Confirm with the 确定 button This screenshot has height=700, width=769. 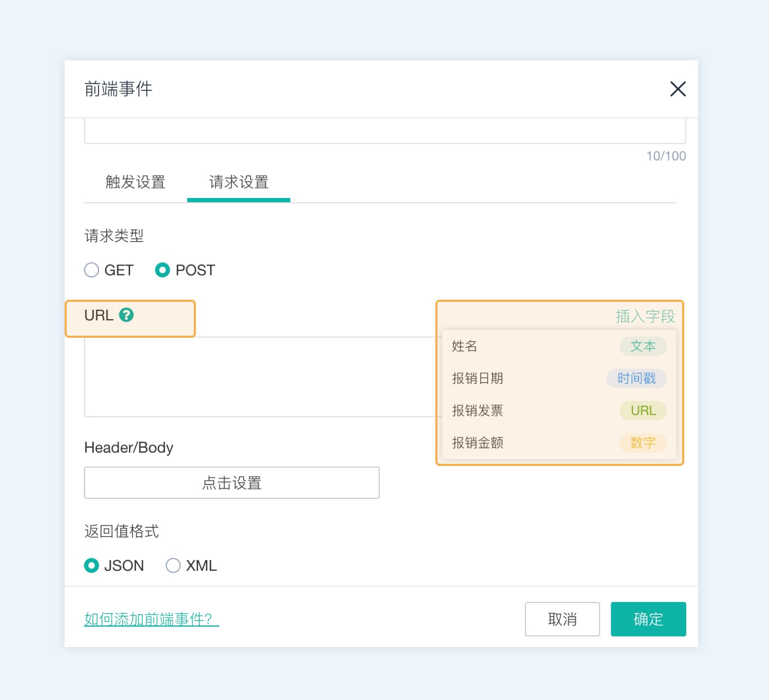pos(648,619)
